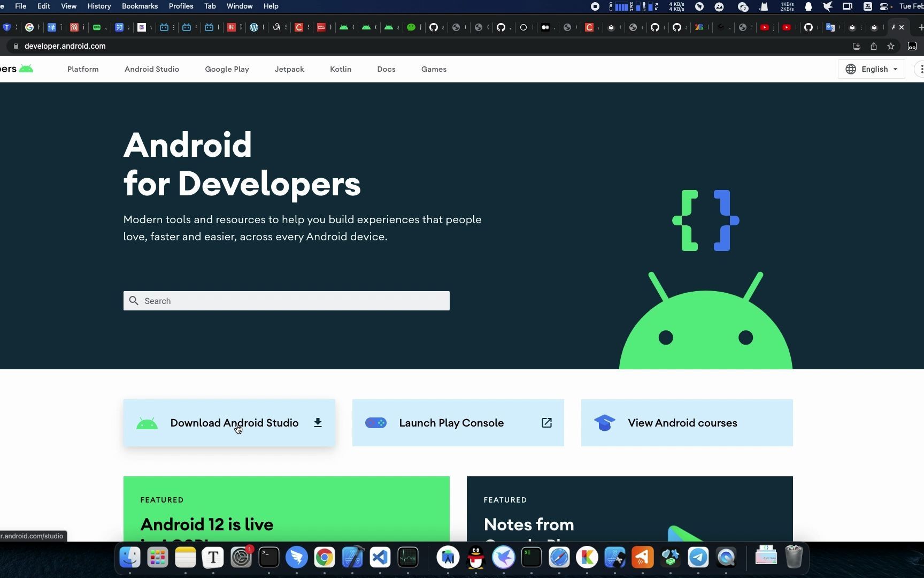Screen dimensions: 924x578
Task: Click the share icon in the address bar
Action: tap(874, 46)
